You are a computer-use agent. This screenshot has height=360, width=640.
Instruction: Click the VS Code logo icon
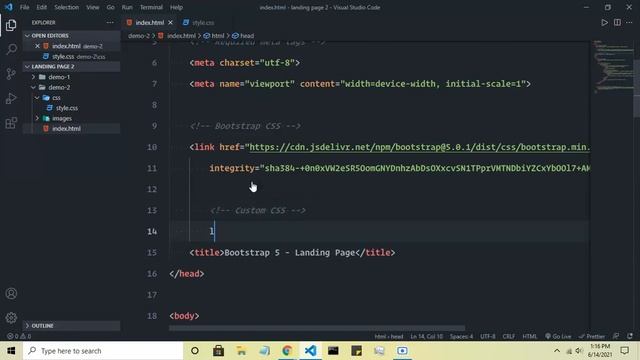[9, 7]
